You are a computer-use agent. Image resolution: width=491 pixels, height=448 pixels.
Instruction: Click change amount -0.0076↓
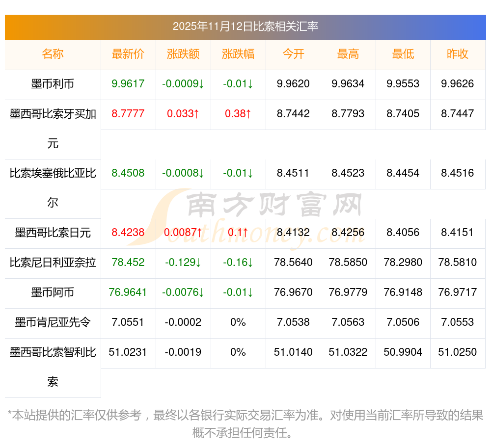(183, 292)
